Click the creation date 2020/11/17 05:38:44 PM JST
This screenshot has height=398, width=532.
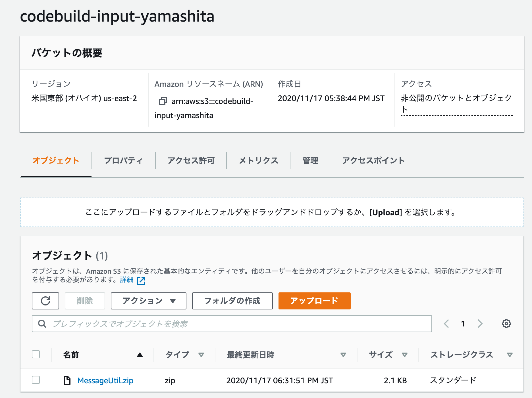click(x=331, y=98)
